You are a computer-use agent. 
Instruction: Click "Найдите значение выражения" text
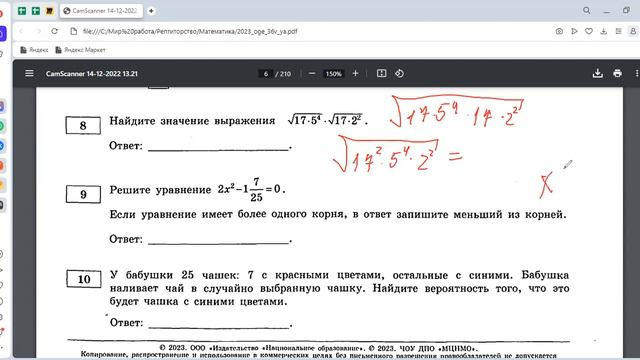pos(192,121)
